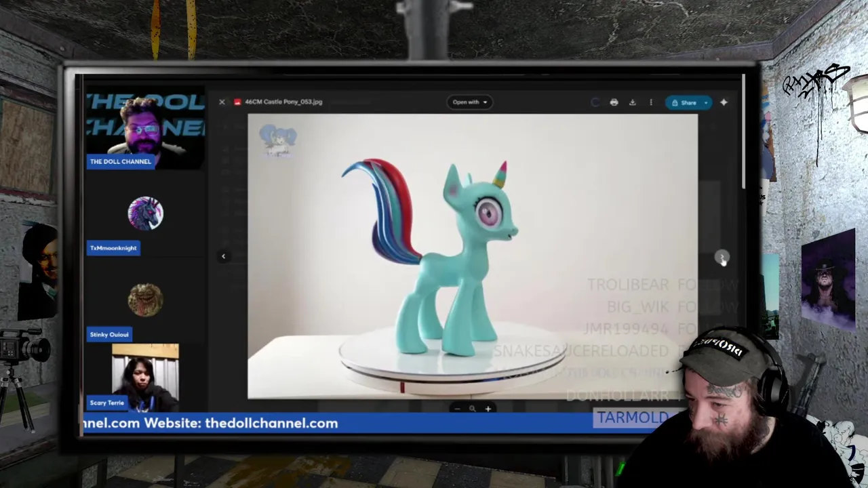Close the image preview with X
Screen dimensions: 868x488
click(222, 102)
